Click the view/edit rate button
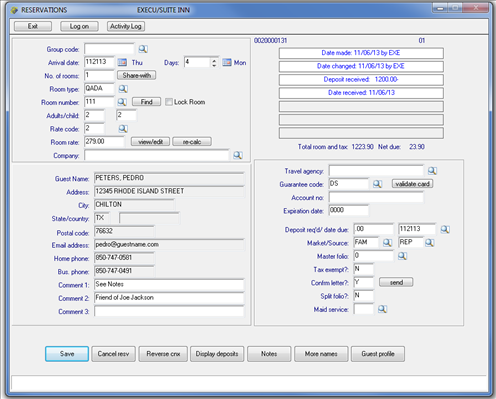496x399 pixels. tap(150, 142)
